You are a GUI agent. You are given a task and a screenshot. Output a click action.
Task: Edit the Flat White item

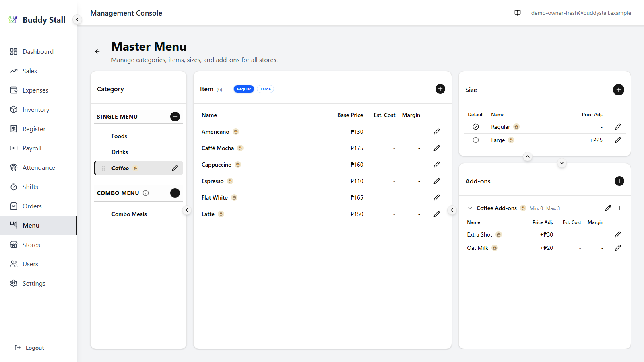tap(437, 197)
